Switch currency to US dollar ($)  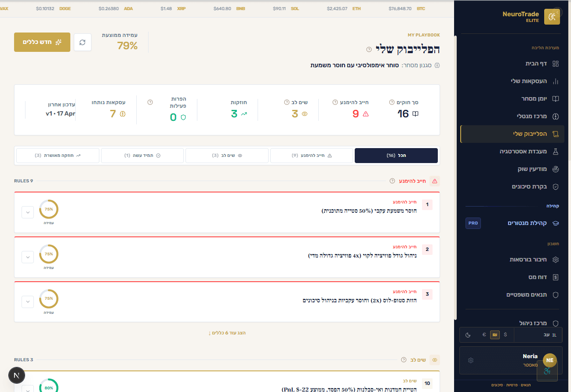coord(505,335)
